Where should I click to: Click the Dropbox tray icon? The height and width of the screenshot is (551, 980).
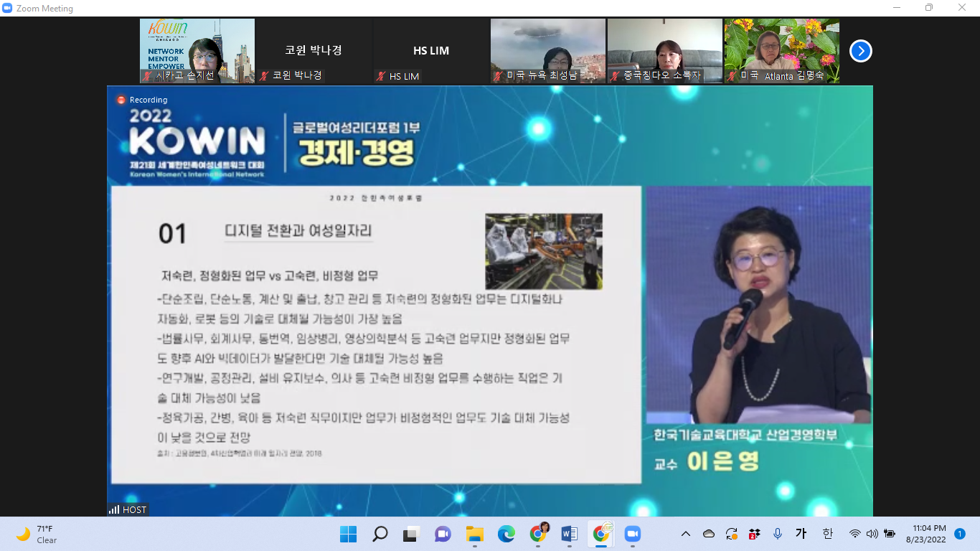click(753, 534)
